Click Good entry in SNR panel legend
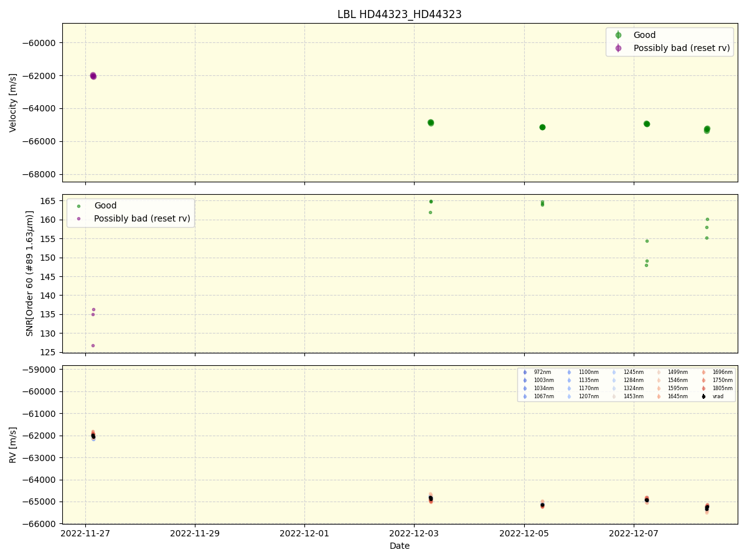Viewport: 747px width, 560px height. coord(95,205)
